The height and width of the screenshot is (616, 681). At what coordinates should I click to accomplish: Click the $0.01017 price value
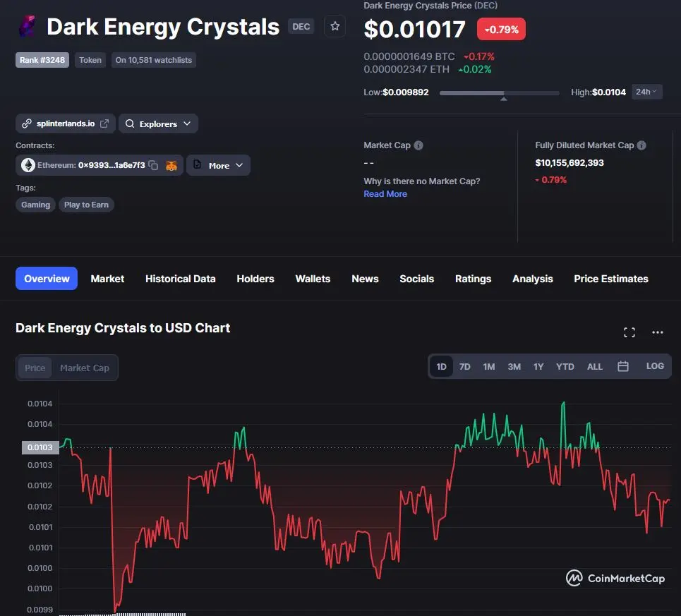click(x=414, y=29)
